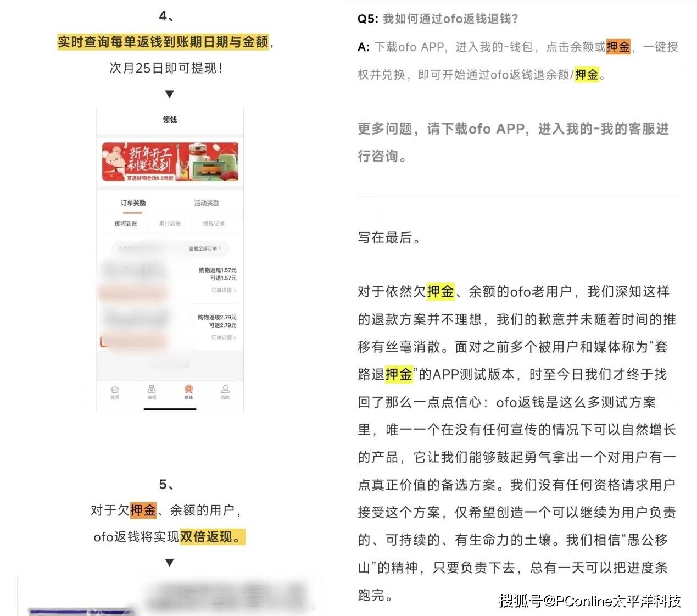The width and height of the screenshot is (697, 616).
Task: Click the heading 写在最后。
Action: click(389, 237)
